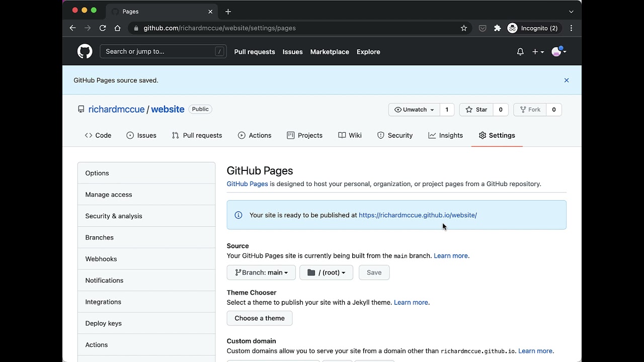Open the GitHub logo home link
Viewport: 644px width, 362px height.
click(85, 51)
